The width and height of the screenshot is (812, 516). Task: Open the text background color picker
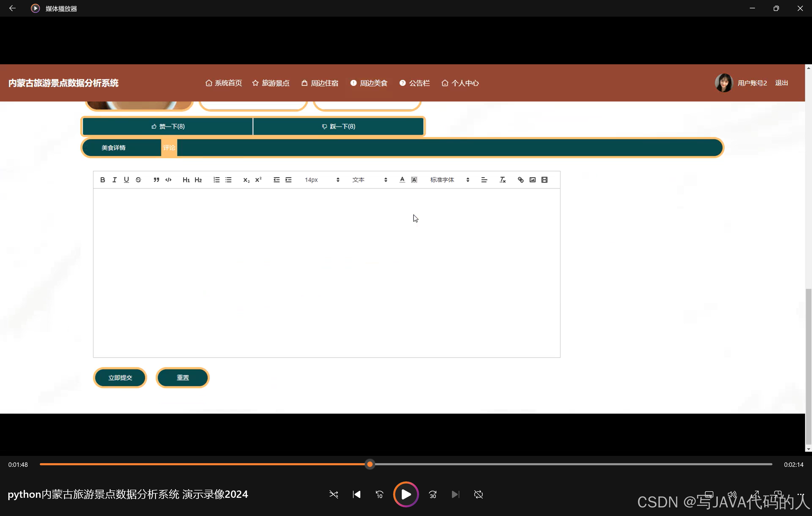tap(414, 180)
